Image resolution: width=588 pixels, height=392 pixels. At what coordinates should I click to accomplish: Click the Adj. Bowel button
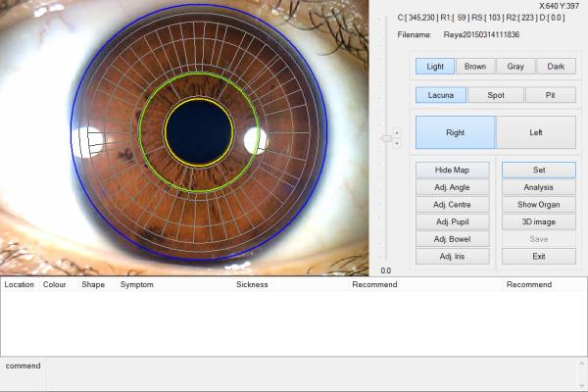click(452, 239)
